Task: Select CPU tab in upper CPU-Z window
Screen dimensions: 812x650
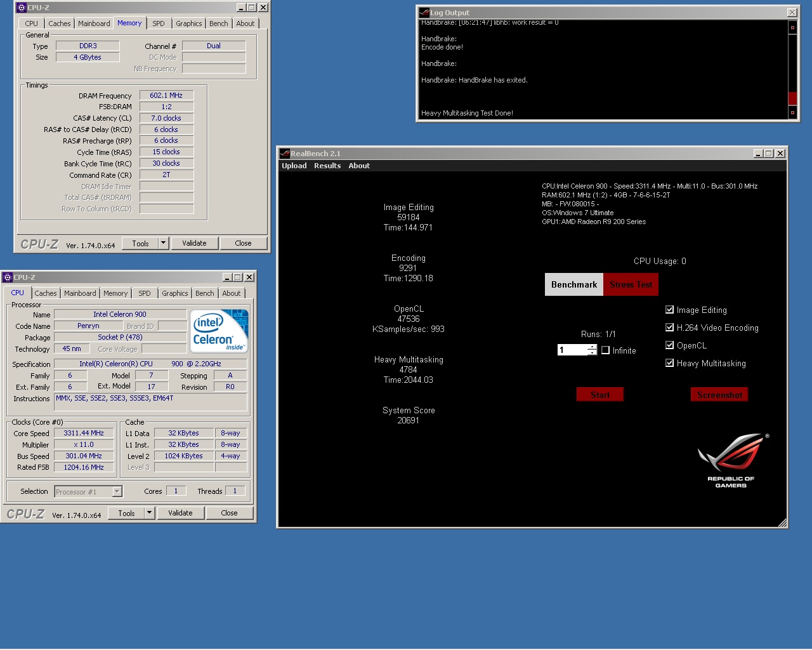Action: (32, 23)
